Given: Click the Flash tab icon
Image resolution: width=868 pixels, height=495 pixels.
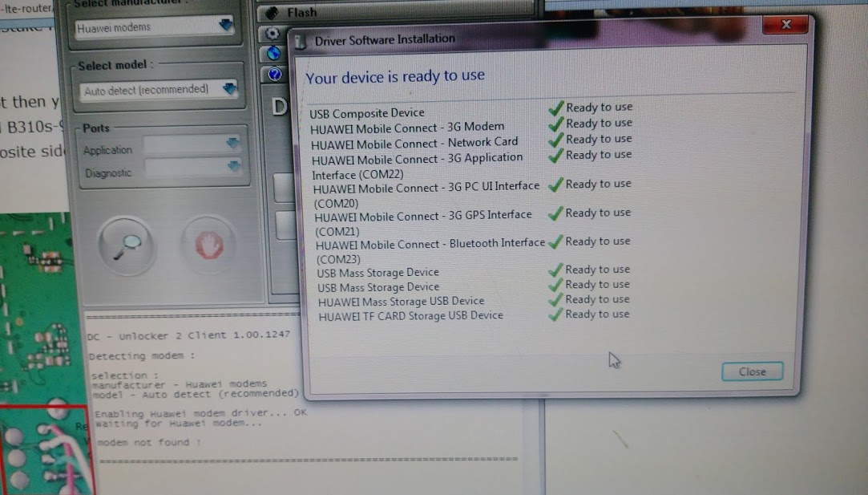Looking at the screenshot, I should click(272, 12).
